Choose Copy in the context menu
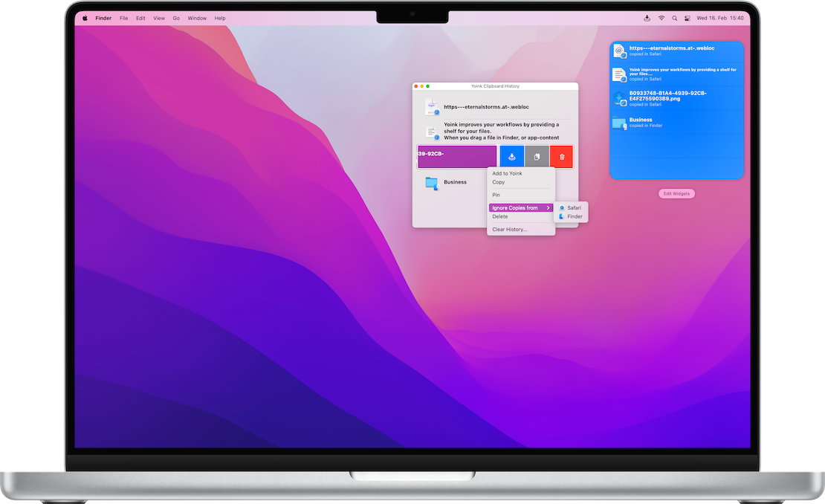The width and height of the screenshot is (825, 504). pos(498,182)
